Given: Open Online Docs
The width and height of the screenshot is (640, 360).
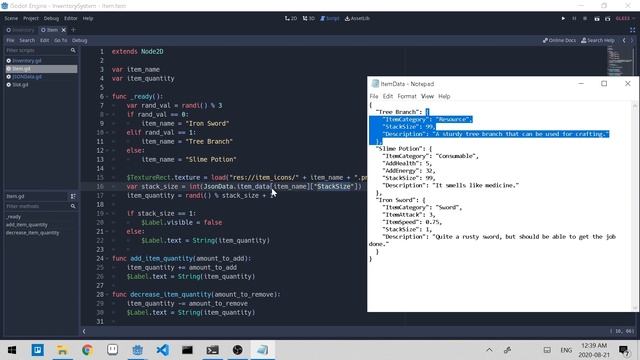Looking at the screenshot, I should click(x=559, y=40).
